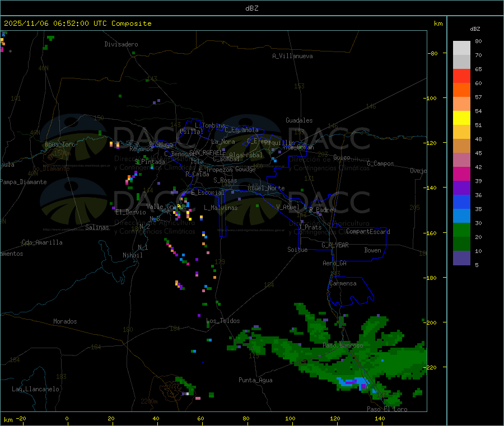The image size is (504, 426).
Task: Click the Salinas place label
Action: pyautogui.click(x=97, y=227)
